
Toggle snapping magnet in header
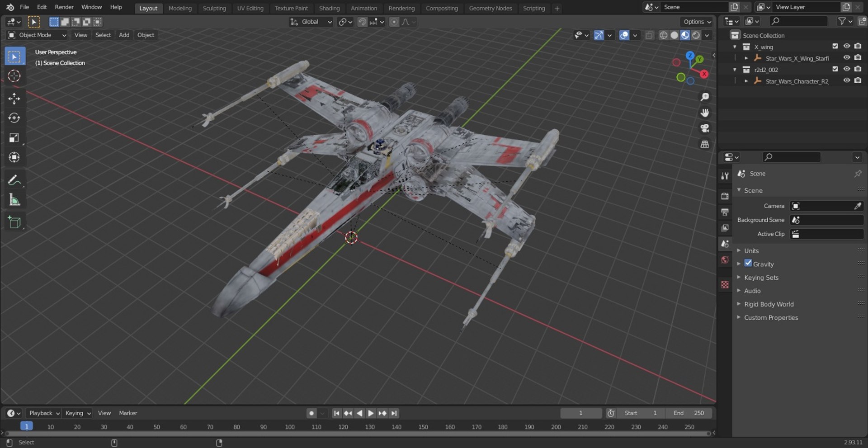[362, 22]
